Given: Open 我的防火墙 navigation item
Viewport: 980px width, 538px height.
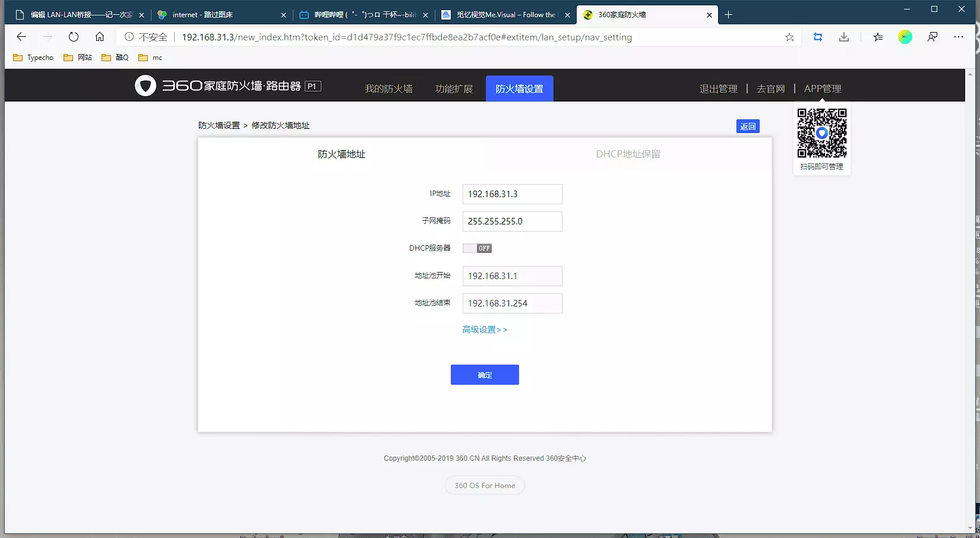Looking at the screenshot, I should pyautogui.click(x=388, y=88).
